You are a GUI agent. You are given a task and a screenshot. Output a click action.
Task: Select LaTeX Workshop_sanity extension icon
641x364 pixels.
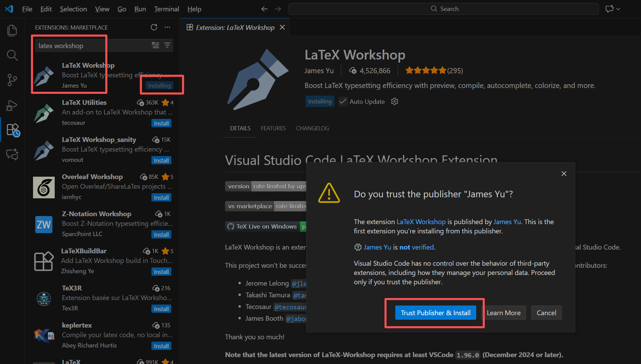coord(44,150)
